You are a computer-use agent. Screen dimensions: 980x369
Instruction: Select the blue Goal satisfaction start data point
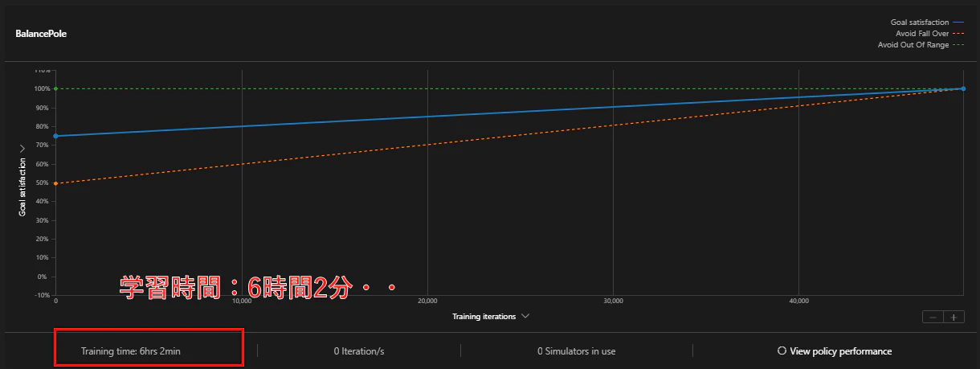55,136
